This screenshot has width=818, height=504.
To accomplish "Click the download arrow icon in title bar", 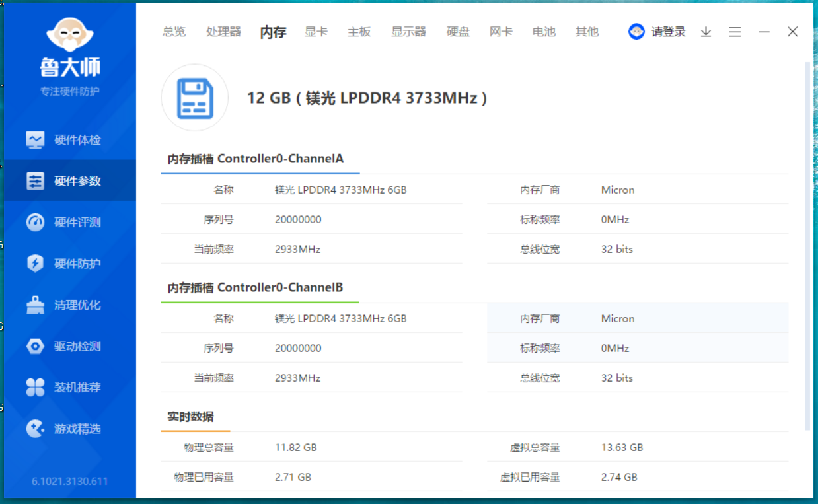I will pos(706,32).
